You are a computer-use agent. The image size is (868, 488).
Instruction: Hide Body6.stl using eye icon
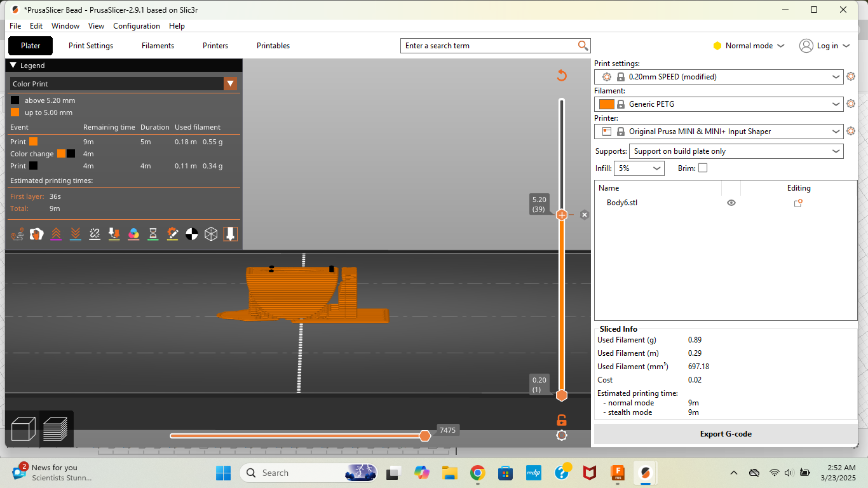pyautogui.click(x=731, y=203)
